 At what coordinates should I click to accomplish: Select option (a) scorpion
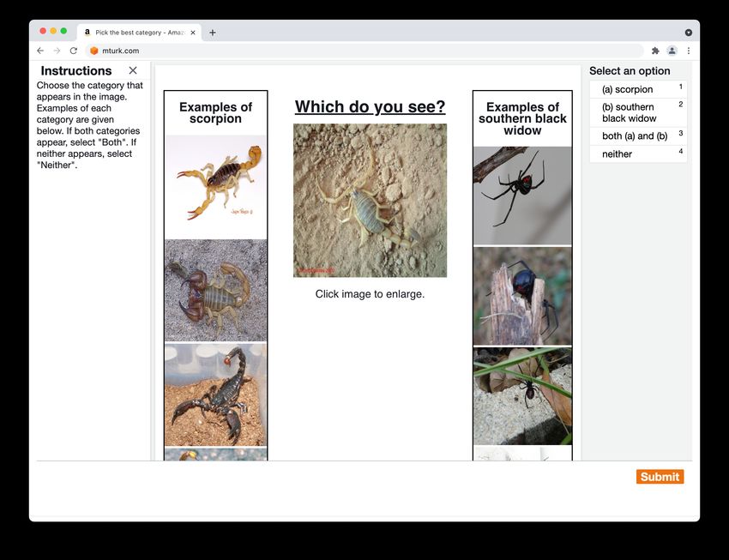638,89
